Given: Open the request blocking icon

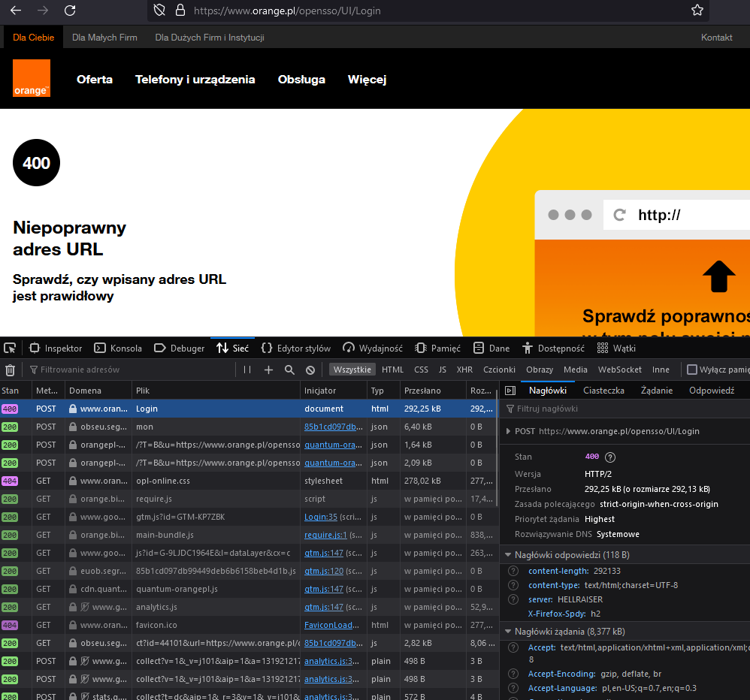Looking at the screenshot, I should click(310, 370).
